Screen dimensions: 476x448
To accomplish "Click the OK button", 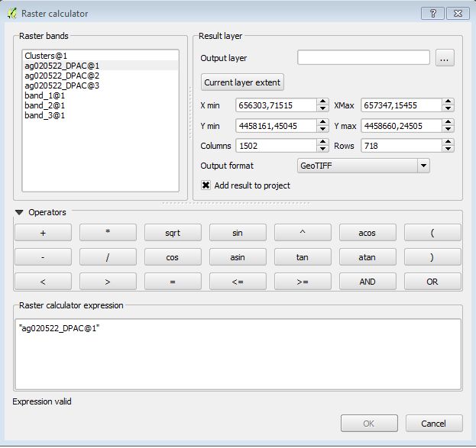I will pos(369,423).
